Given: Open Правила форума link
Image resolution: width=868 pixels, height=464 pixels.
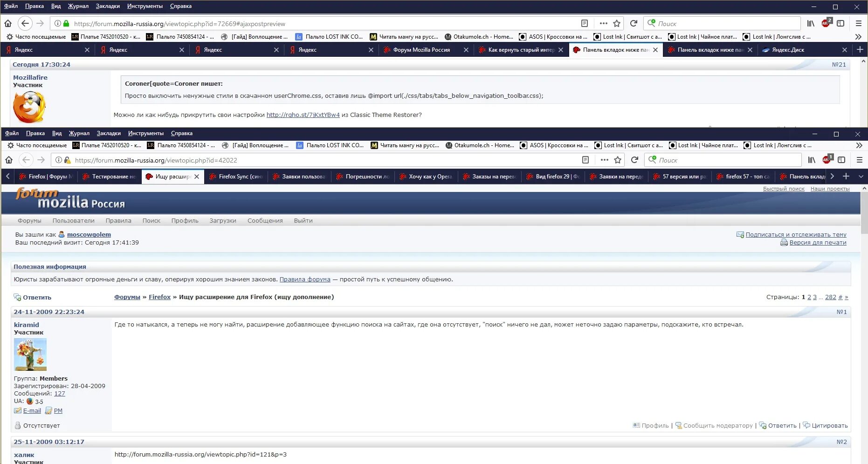Looking at the screenshot, I should point(305,279).
